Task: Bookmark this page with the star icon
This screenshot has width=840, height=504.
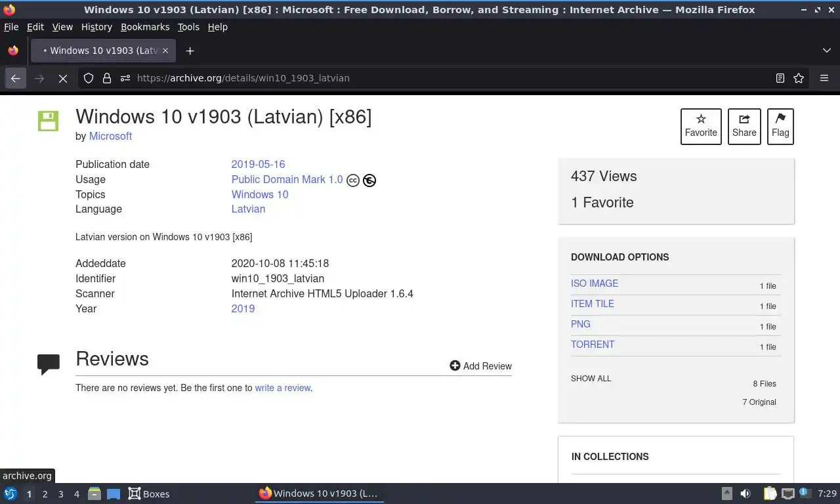Action: [x=799, y=78]
